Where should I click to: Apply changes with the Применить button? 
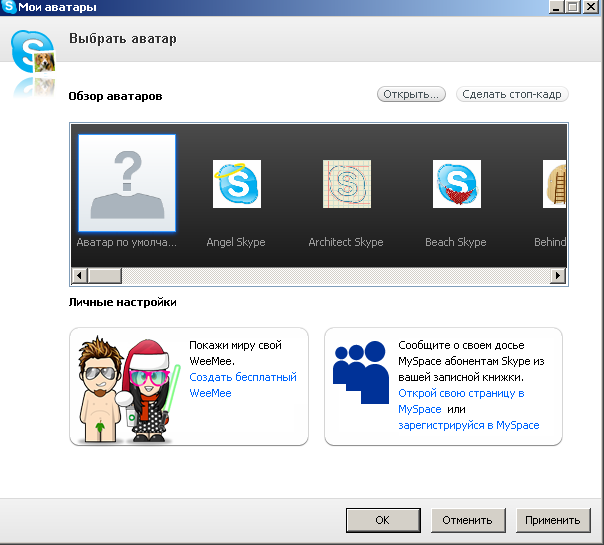(553, 520)
